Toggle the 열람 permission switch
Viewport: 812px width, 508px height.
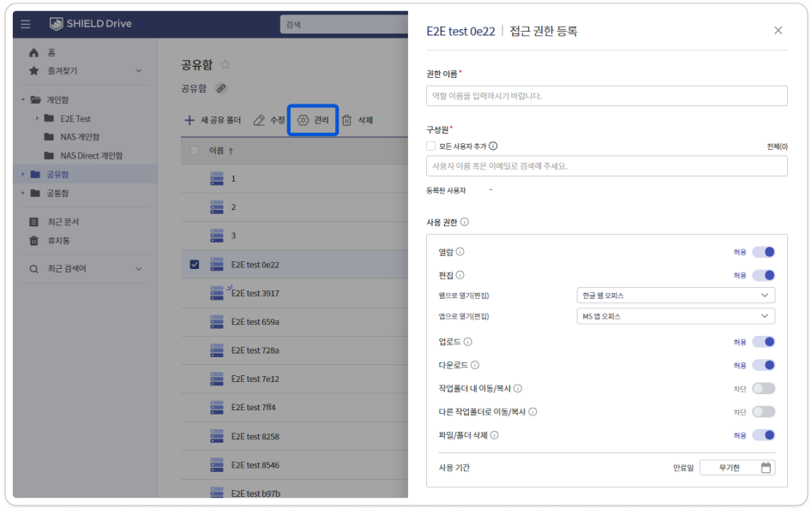pos(763,252)
